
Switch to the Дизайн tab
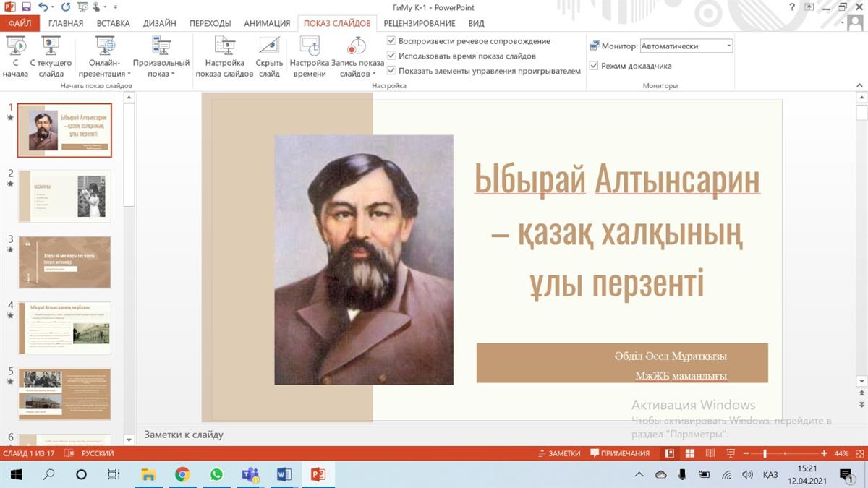[159, 23]
